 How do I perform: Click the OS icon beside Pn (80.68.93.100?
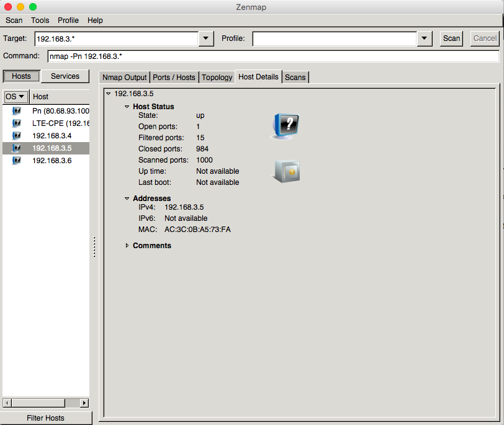click(x=16, y=111)
